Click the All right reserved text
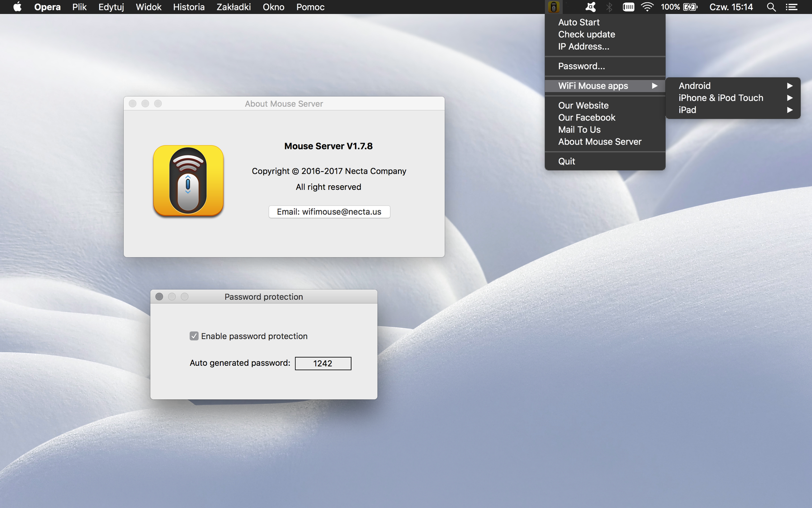Viewport: 812px width, 508px height. coord(328,187)
